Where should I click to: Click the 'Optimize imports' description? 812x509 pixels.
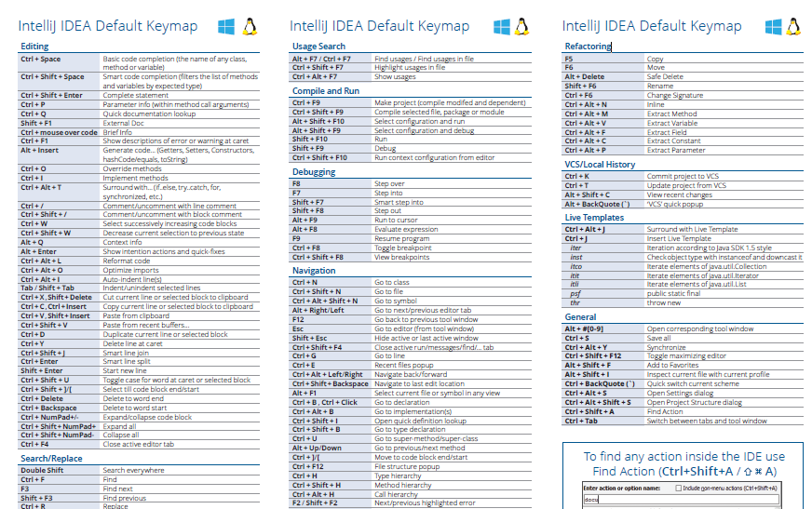130,270
